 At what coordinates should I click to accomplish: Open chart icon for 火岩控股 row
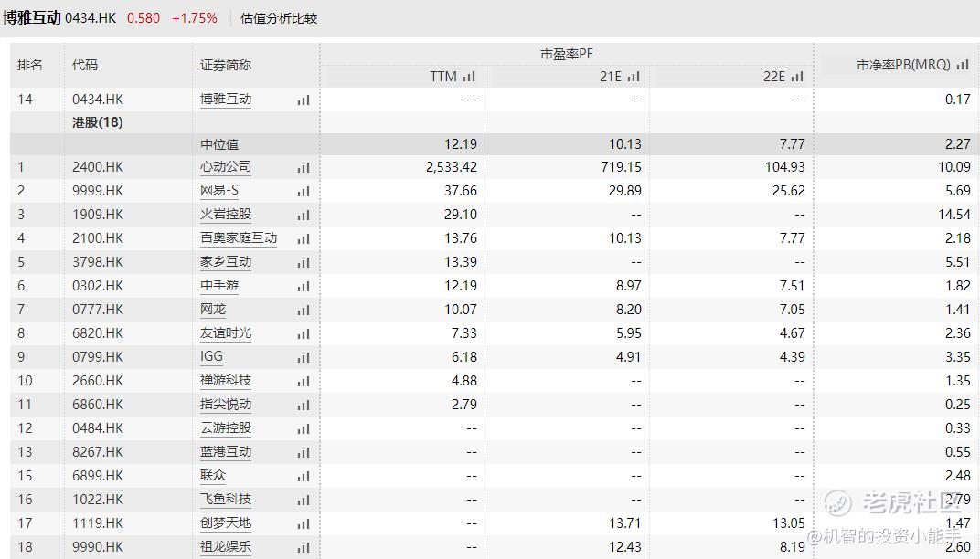pos(304,215)
